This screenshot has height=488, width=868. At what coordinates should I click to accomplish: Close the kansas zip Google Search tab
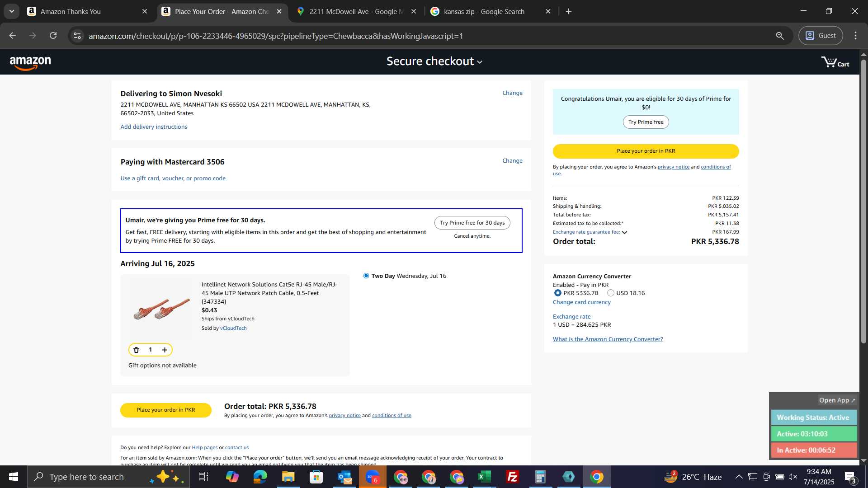(x=548, y=11)
